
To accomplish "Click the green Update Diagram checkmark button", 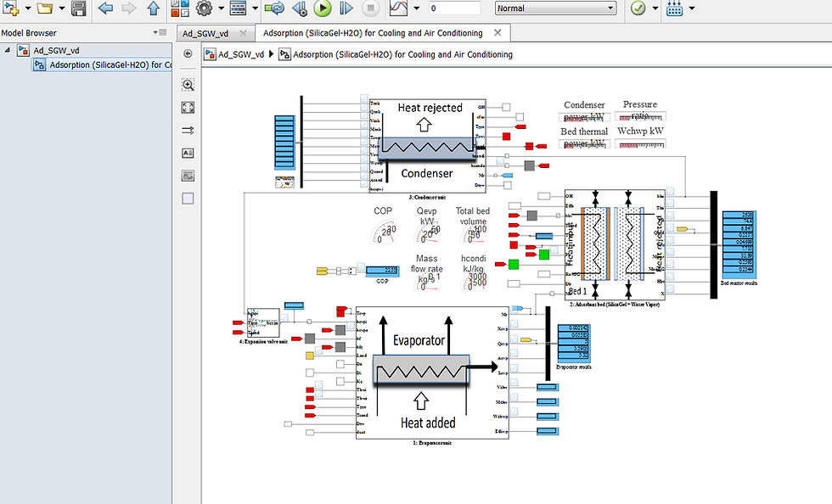I will tap(638, 8).
